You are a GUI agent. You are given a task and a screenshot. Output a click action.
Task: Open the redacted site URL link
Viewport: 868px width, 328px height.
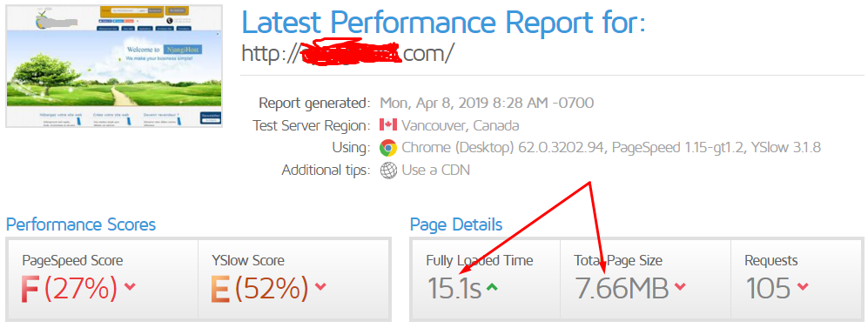[348, 52]
